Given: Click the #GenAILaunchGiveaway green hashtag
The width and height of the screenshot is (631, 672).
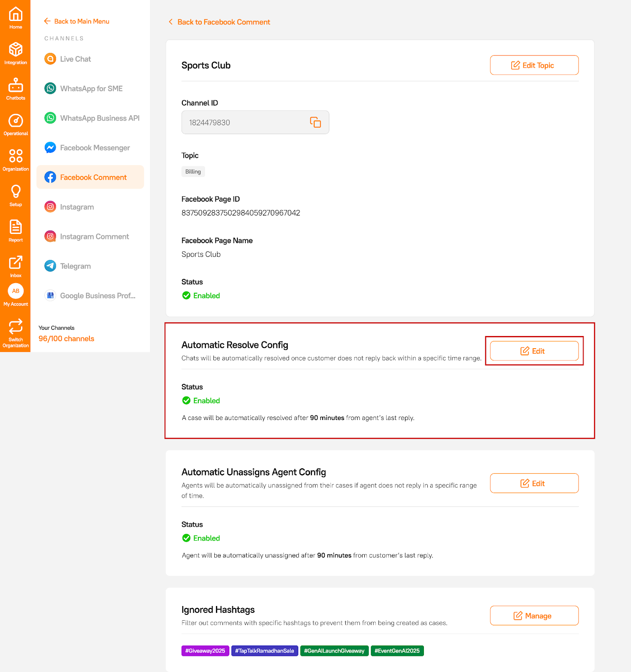Looking at the screenshot, I should (334, 651).
